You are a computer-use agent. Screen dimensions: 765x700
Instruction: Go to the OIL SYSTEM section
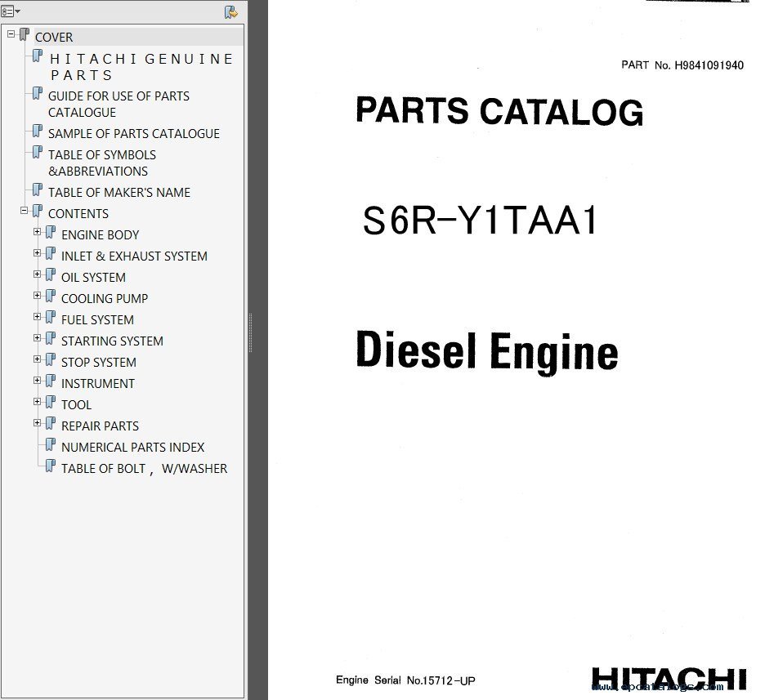(93, 278)
